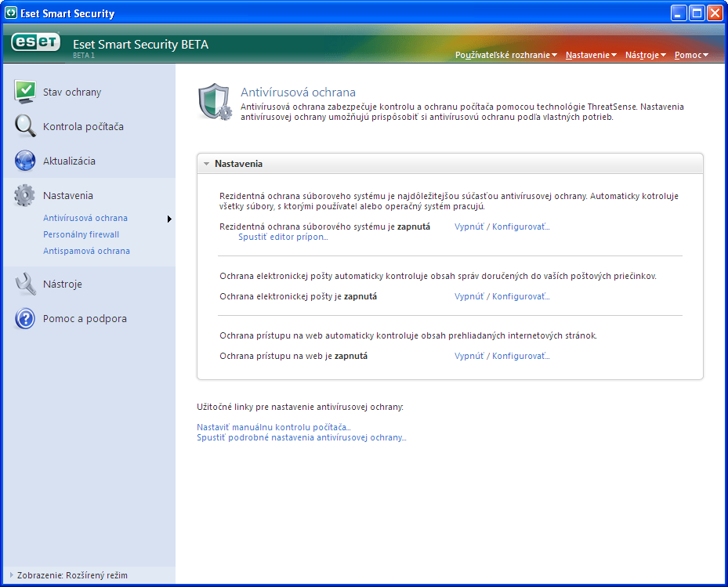Viewport: 728px width, 587px height.
Task: Click the Eset Smart Security BETA header title
Action: point(141,44)
